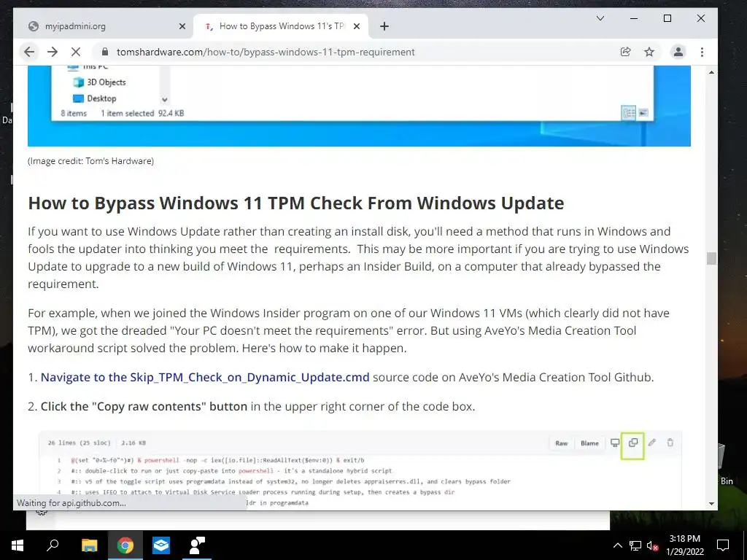
Task: Open Chrome's three-dot menu
Action: click(x=702, y=52)
